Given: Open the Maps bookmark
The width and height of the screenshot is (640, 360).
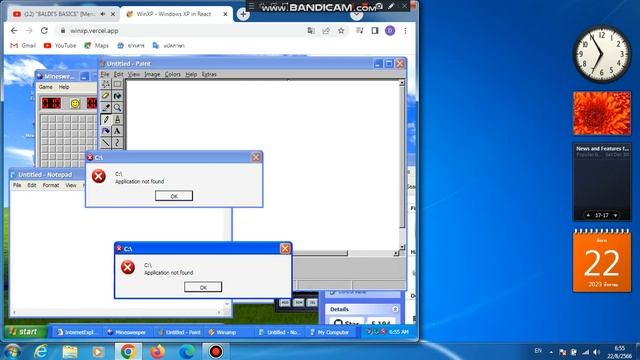Looking at the screenshot, I should (x=96, y=45).
